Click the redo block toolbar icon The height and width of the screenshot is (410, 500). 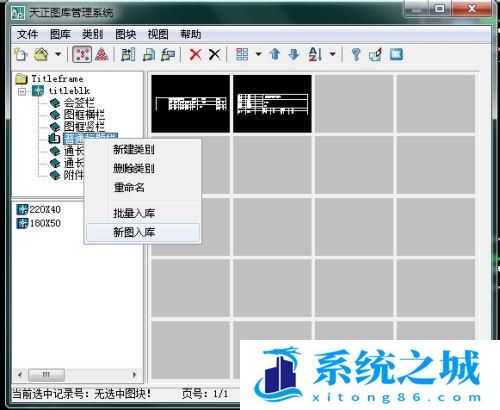tap(168, 54)
